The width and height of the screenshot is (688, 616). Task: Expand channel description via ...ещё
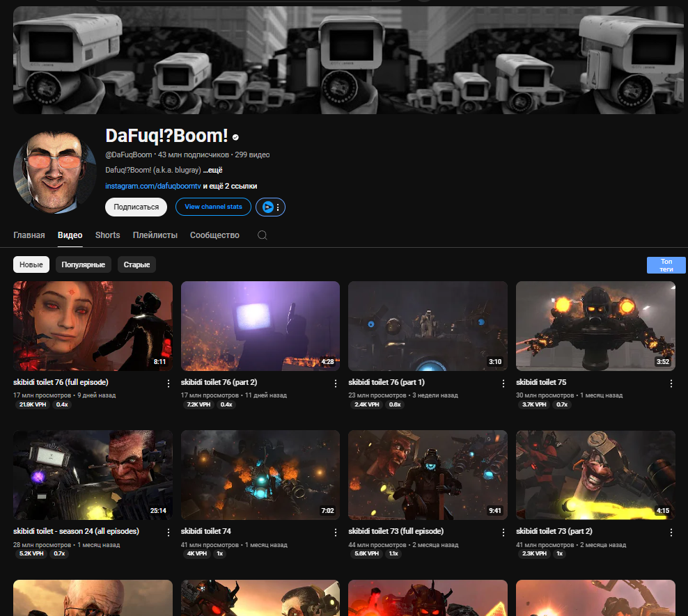click(213, 170)
